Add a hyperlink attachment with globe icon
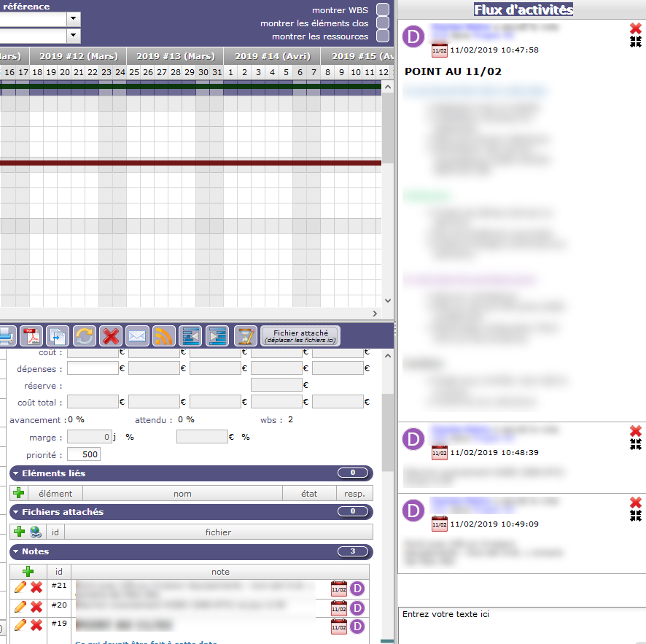 (36, 532)
